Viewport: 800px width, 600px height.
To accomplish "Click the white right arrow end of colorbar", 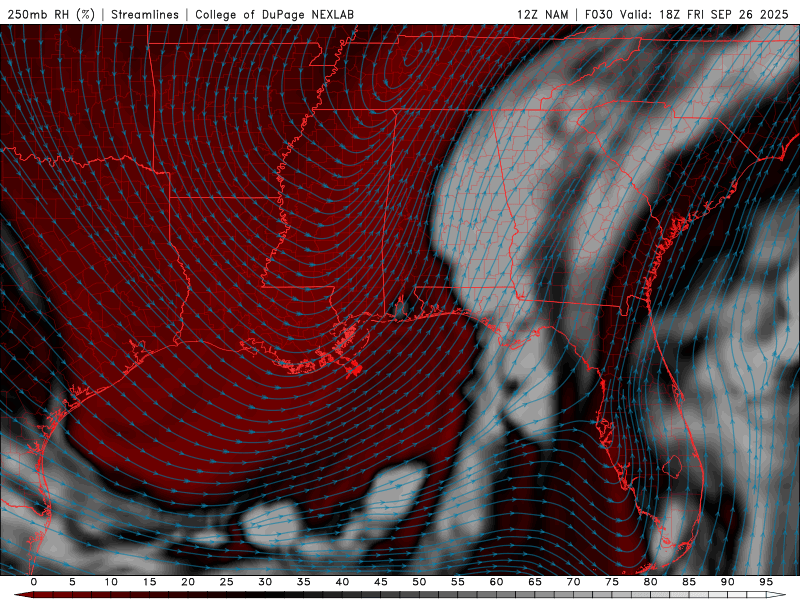I will click(777, 595).
